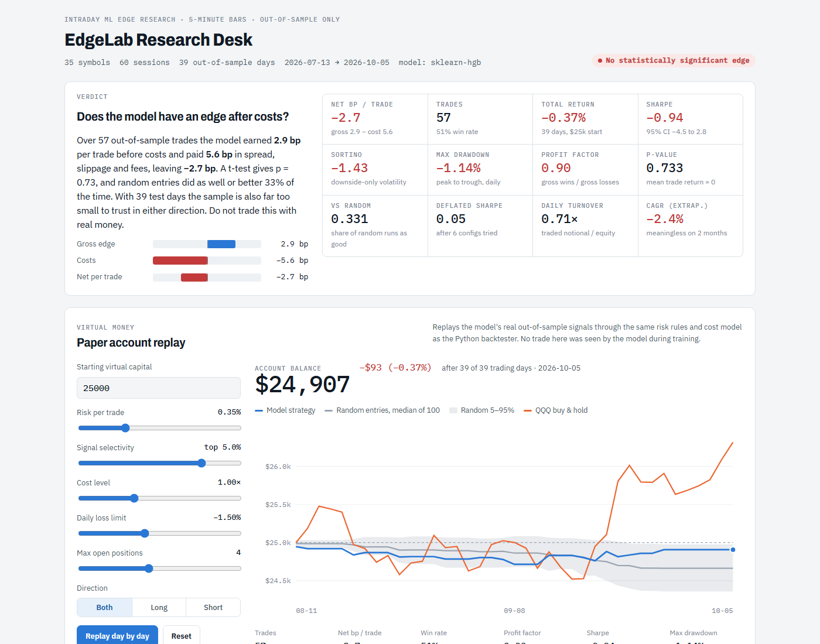This screenshot has width=820, height=644.
Task: Click the Reset button
Action: 182,636
